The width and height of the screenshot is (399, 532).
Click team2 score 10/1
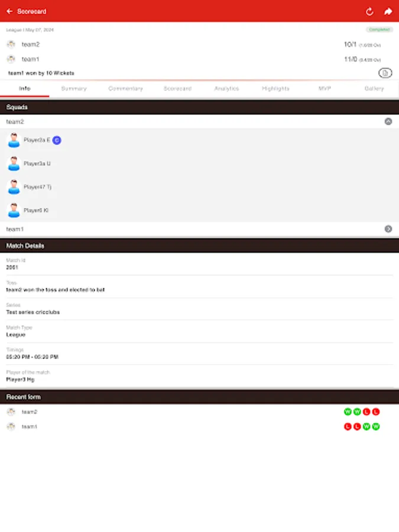coord(350,44)
